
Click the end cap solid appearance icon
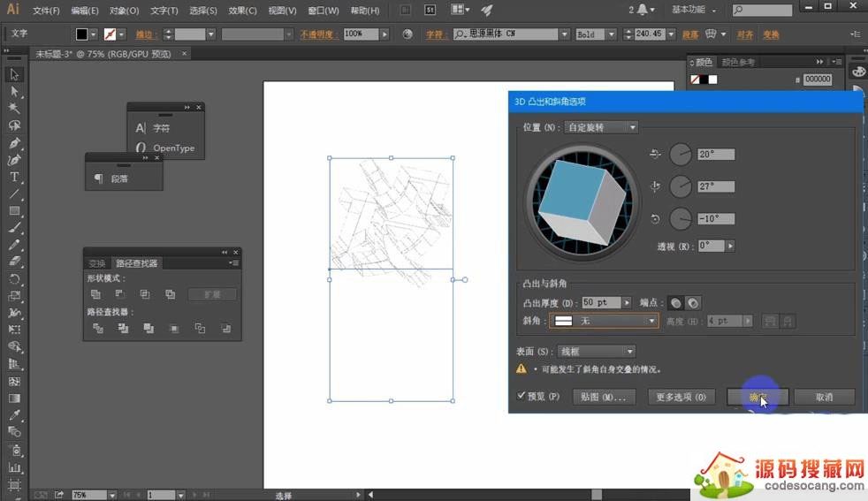[676, 302]
